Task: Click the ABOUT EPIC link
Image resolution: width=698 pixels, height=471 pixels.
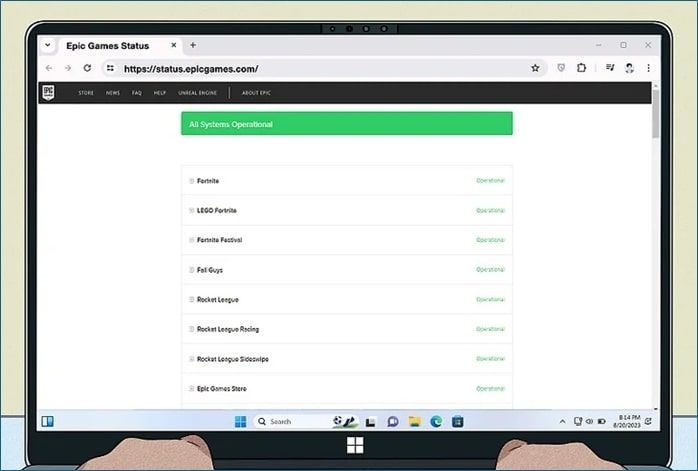Action: point(256,93)
